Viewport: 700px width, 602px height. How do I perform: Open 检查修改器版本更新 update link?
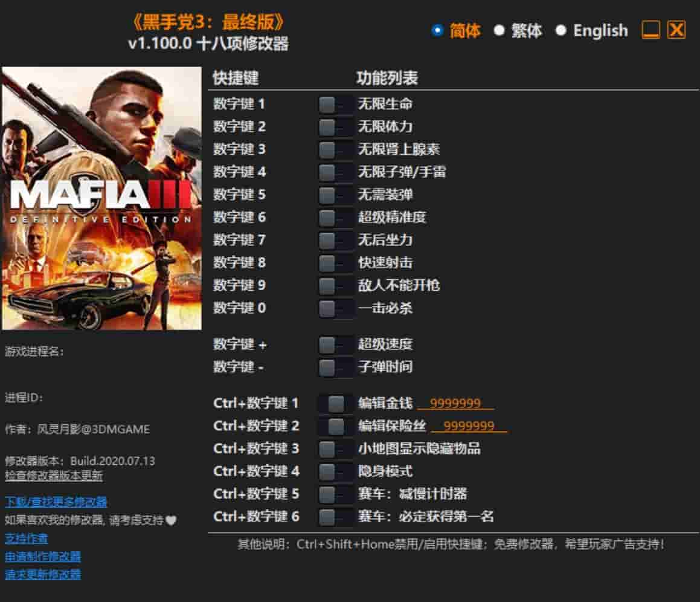(x=54, y=476)
